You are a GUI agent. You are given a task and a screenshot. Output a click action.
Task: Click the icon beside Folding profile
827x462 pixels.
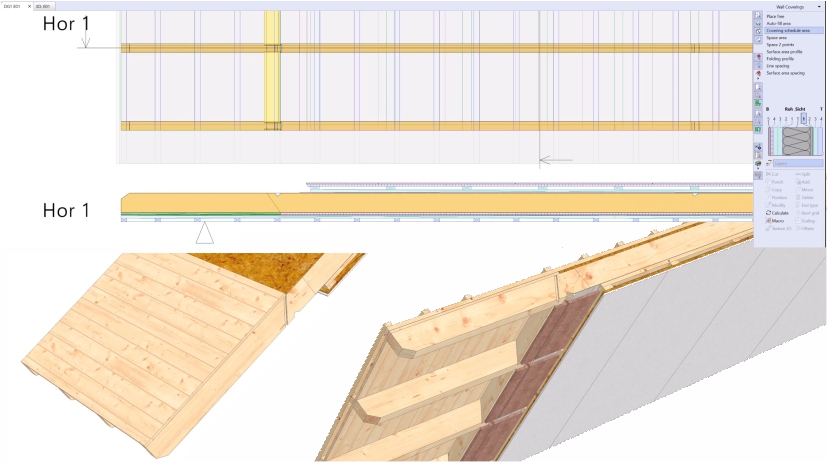point(758,59)
